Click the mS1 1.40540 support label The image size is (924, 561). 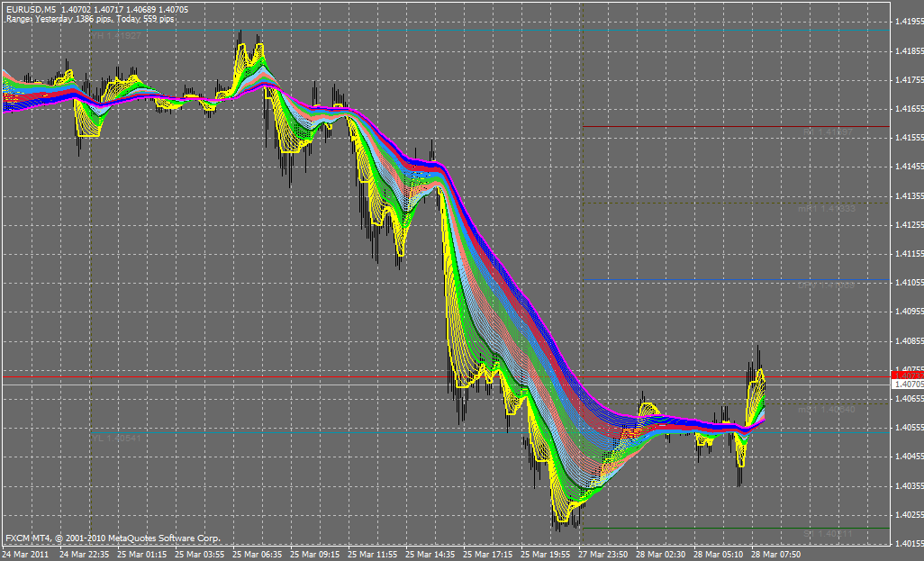click(x=827, y=409)
